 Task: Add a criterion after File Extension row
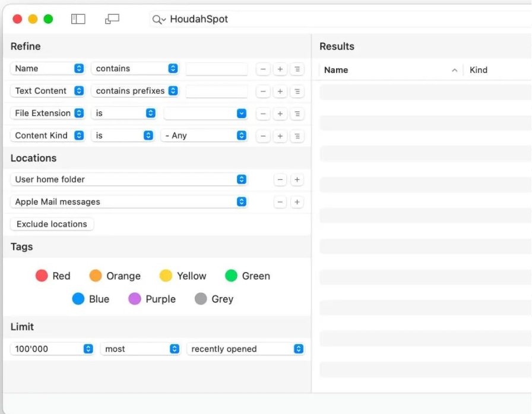[x=280, y=114]
